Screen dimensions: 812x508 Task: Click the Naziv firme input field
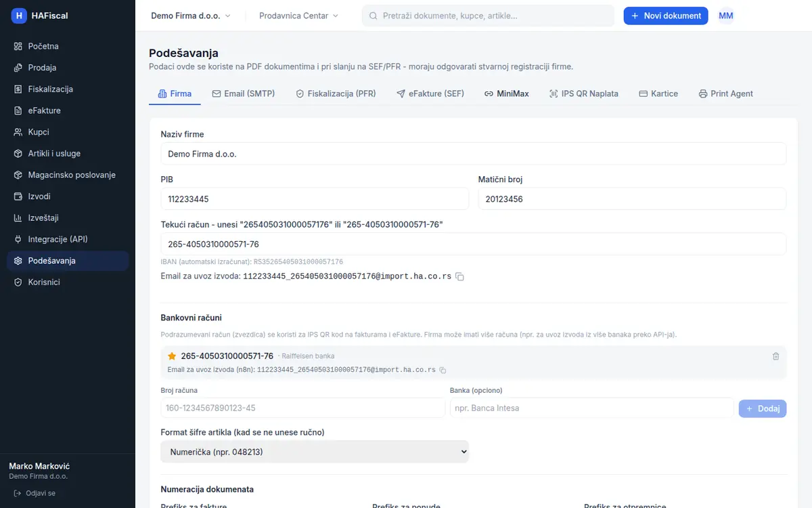coord(474,154)
